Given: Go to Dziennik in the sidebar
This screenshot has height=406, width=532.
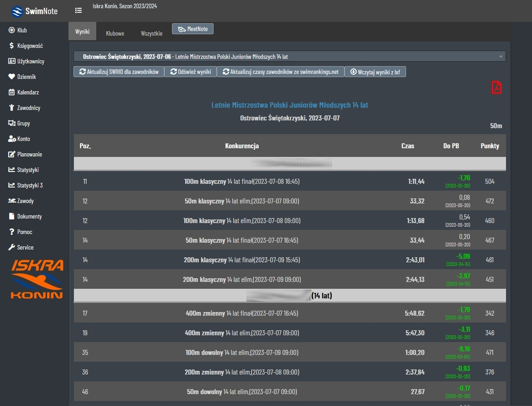Looking at the screenshot, I should [26, 77].
